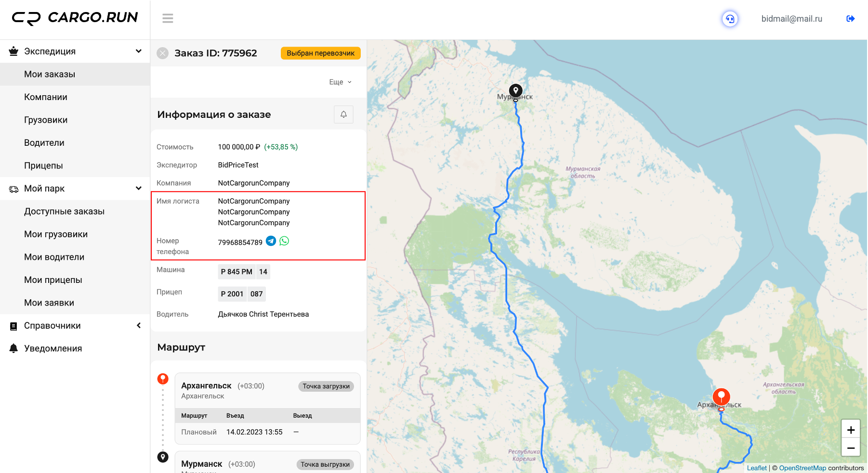
Task: Click the red Arkhangelsk map pin
Action: coord(721,397)
